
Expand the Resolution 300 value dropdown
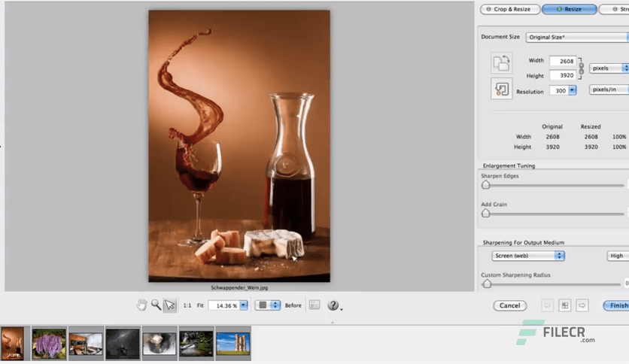573,90
